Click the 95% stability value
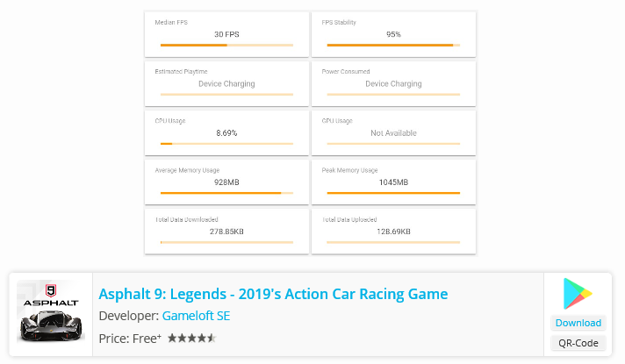Viewport: 625px width, 364px height. click(393, 34)
